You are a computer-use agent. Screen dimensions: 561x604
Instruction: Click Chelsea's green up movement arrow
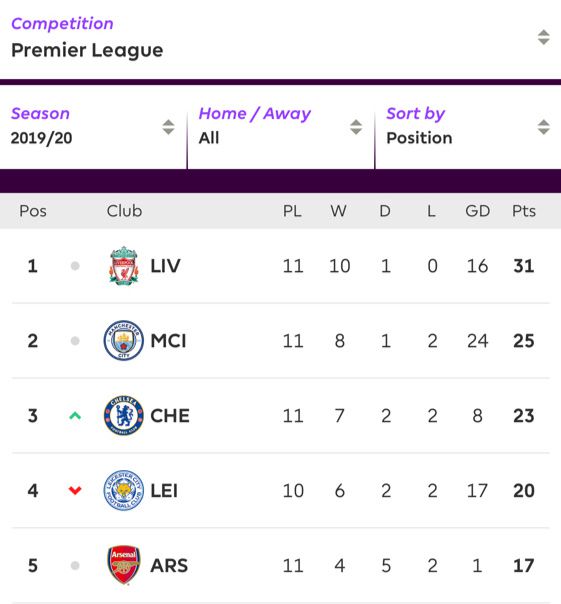[75, 416]
